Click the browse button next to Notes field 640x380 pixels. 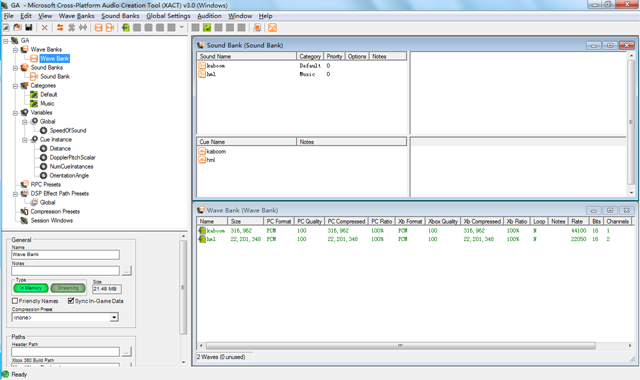point(127,271)
